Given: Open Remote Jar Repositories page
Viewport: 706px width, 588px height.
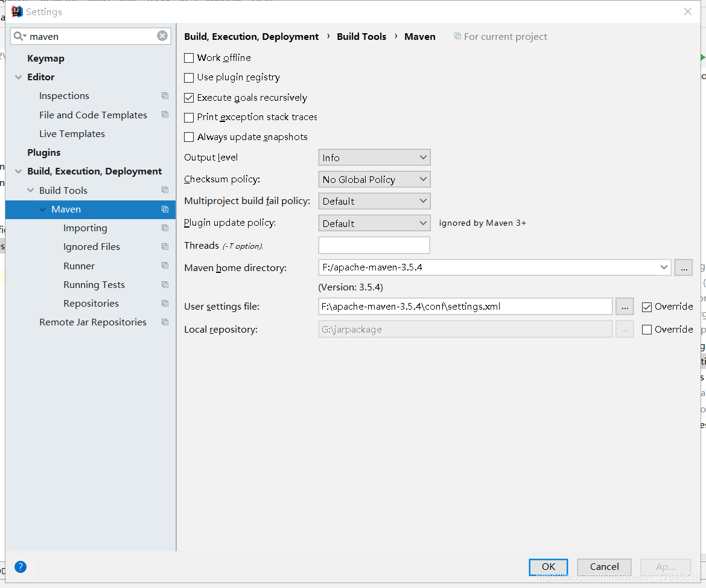Looking at the screenshot, I should click(93, 322).
